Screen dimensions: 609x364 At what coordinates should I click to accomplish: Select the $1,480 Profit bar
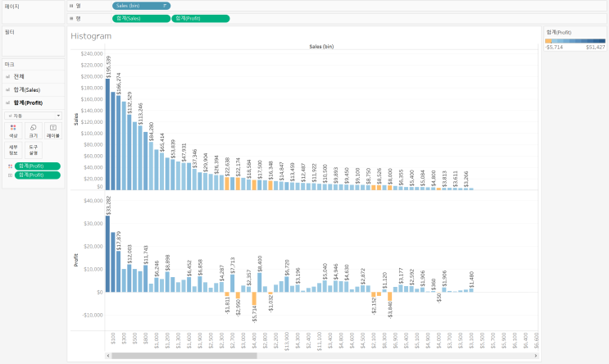[x=471, y=290]
